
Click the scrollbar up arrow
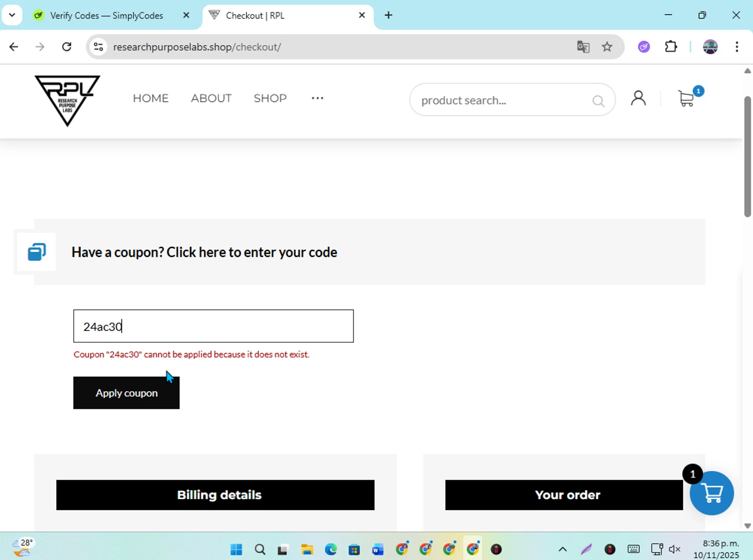(747, 71)
